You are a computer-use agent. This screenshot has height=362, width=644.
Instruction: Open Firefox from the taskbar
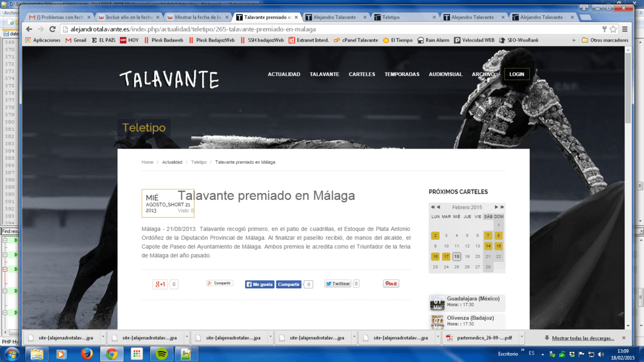click(x=87, y=354)
